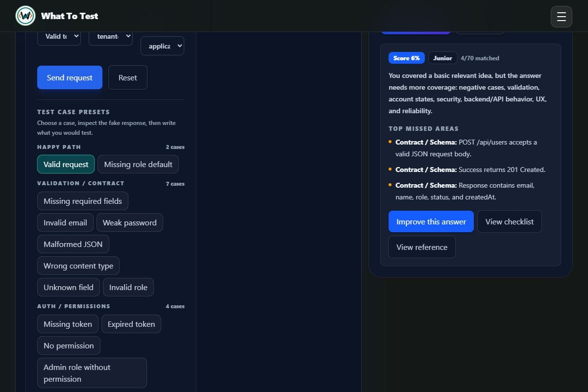Select the Weak password preset
The height and width of the screenshot is (392, 588).
130,222
